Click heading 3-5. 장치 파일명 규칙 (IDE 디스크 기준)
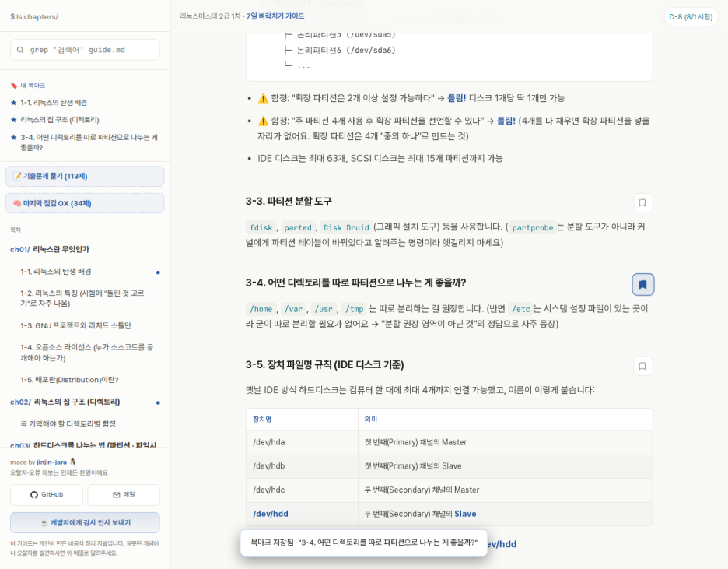 (x=324, y=364)
